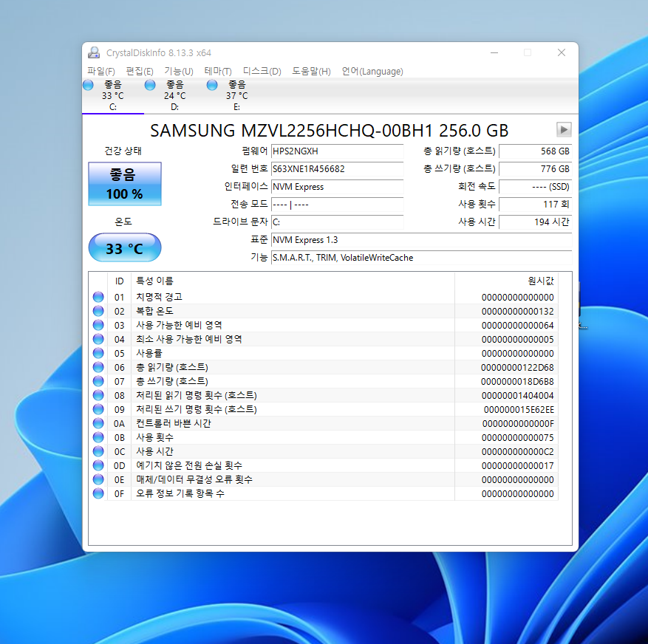
Task: Click the rotation rate field ---- (SSD)
Action: 536,187
